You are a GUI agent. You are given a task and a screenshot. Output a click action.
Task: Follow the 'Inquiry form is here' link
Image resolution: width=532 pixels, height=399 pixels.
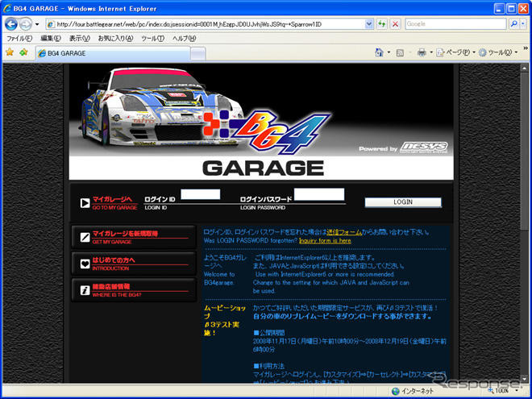325,240
